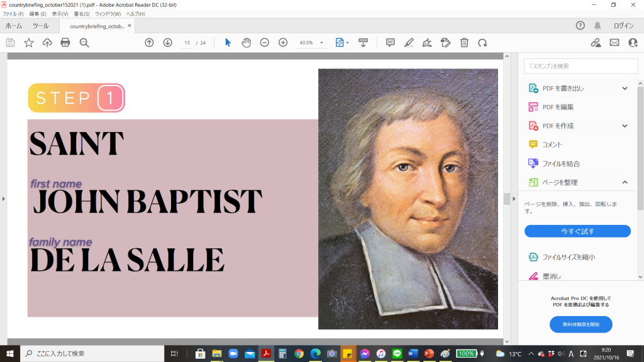Expand the PDF を作成 section

(625, 126)
